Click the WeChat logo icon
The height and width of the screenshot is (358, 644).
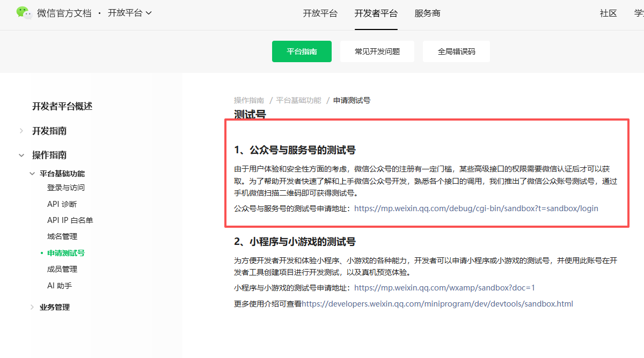(x=24, y=13)
